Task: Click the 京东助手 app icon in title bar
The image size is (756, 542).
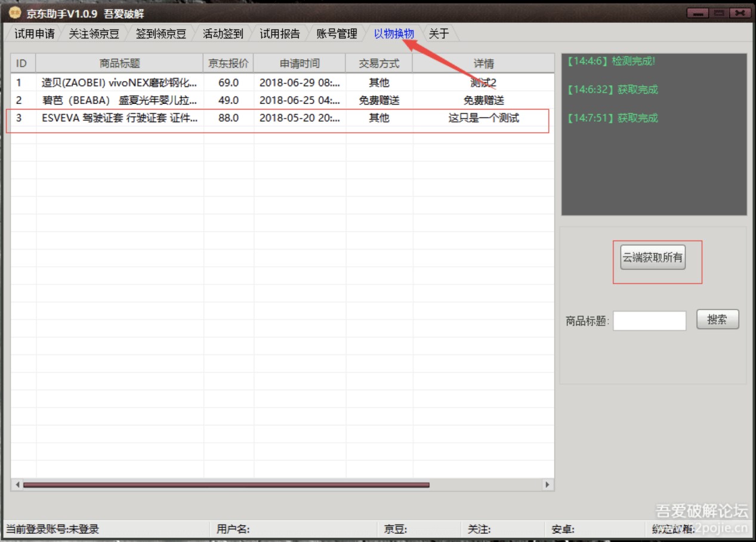Action: (x=14, y=13)
